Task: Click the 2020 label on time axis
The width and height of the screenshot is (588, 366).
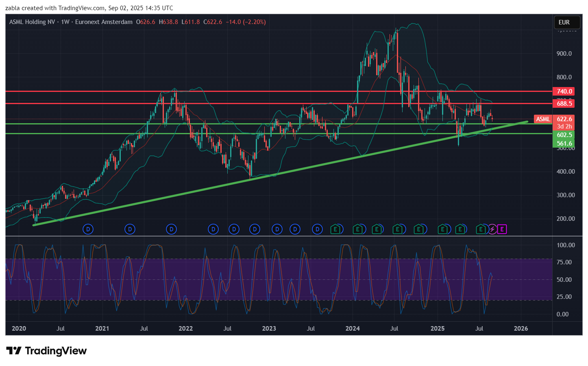Action: [x=19, y=329]
